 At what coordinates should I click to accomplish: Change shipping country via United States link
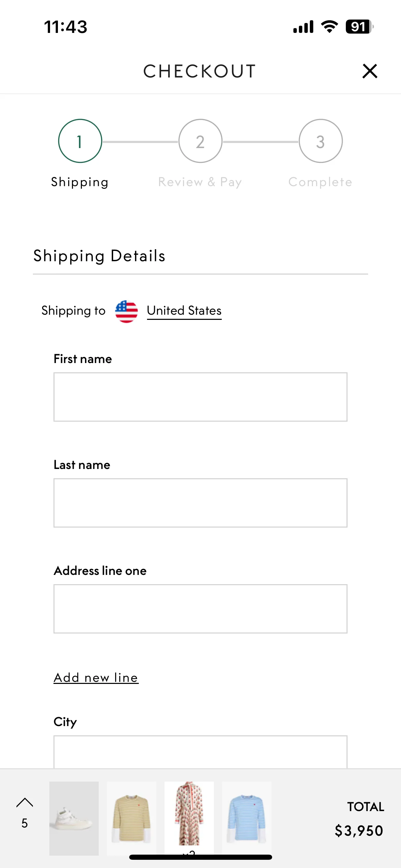[x=184, y=311]
